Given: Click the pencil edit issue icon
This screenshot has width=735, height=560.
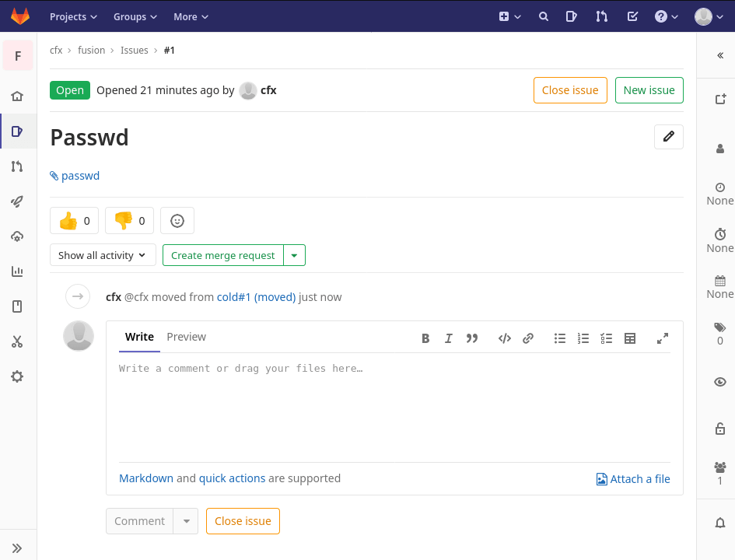Looking at the screenshot, I should (668, 137).
